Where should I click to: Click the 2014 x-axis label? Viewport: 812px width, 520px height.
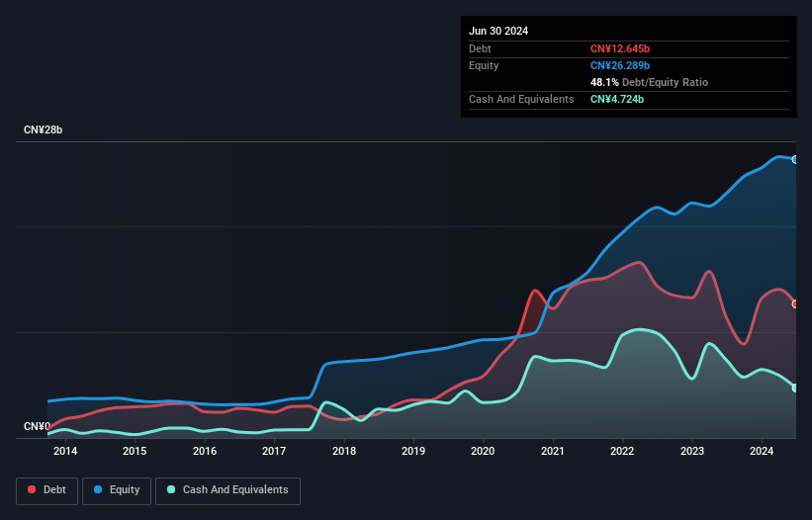(x=65, y=451)
